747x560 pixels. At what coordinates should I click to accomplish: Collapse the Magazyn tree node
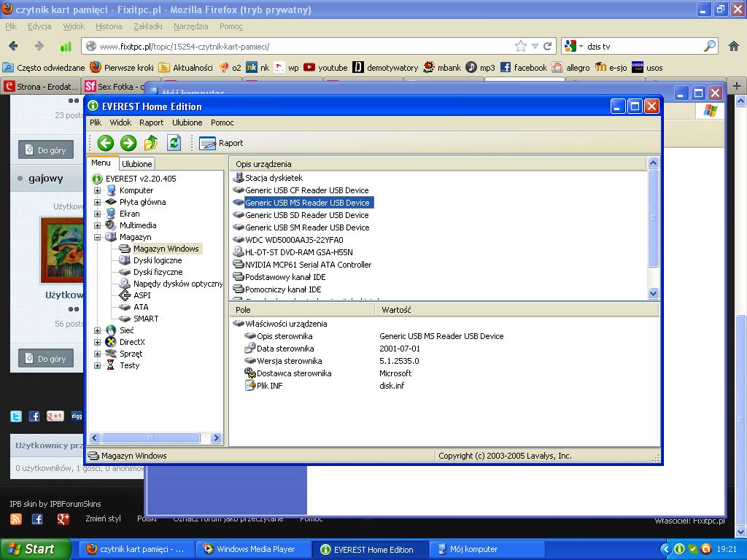pyautogui.click(x=97, y=237)
